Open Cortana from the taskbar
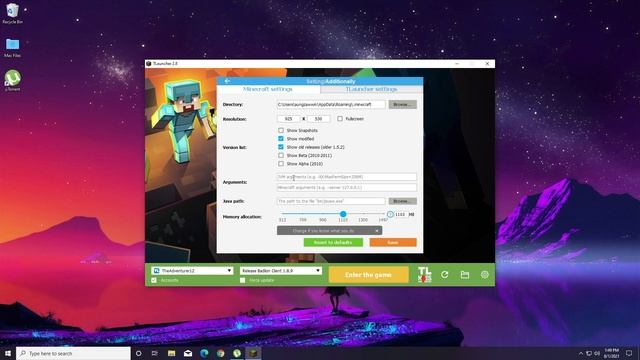 [x=138, y=353]
